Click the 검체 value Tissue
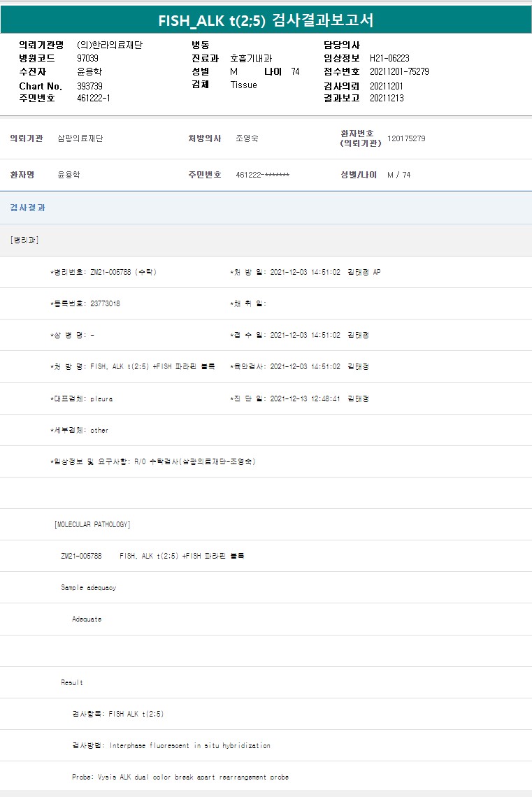This screenshot has width=532, height=797. click(243, 85)
